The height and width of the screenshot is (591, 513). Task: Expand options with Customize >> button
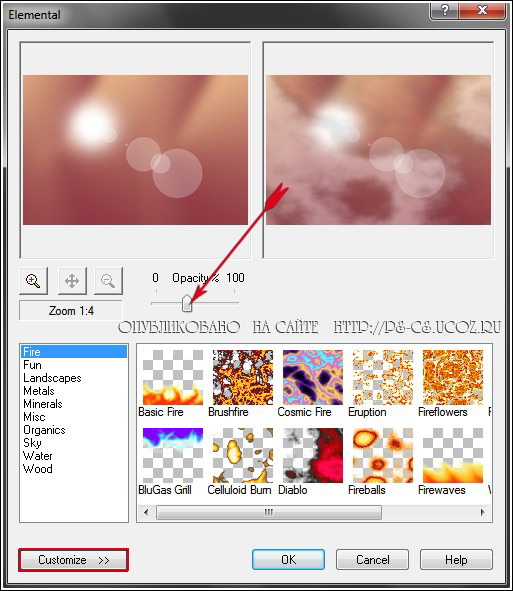74,560
